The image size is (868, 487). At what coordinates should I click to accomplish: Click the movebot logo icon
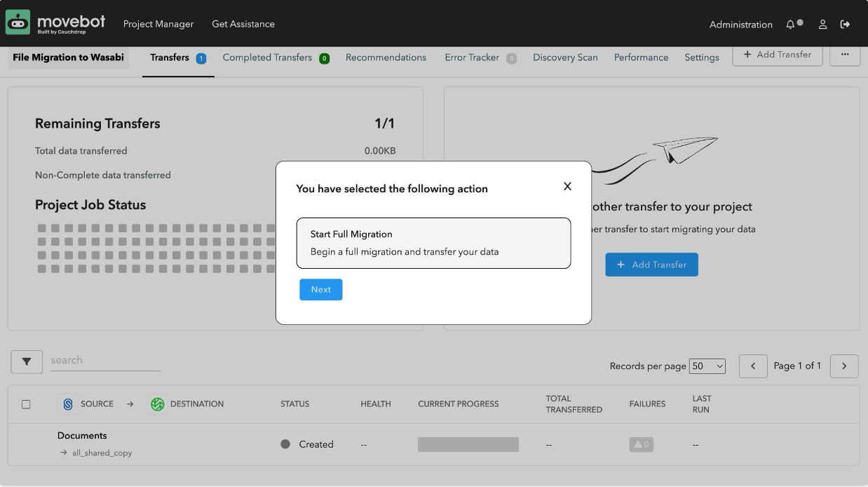(18, 22)
